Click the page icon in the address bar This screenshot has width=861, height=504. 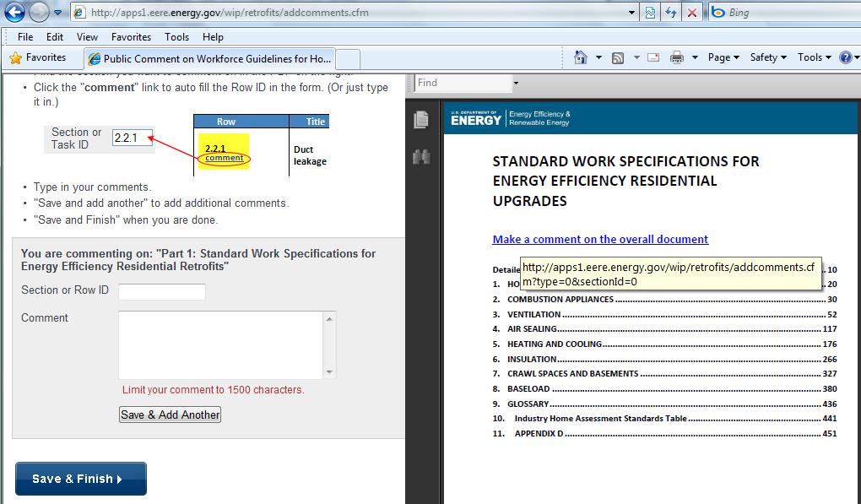[79, 12]
